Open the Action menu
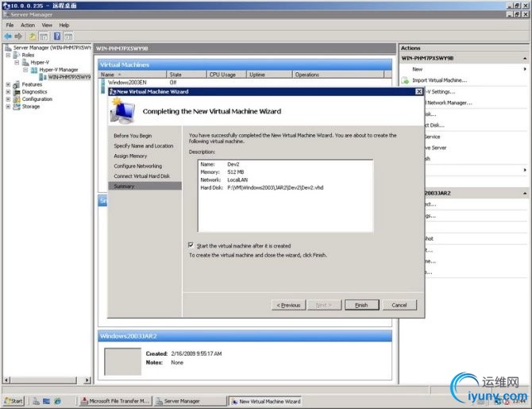 click(28, 25)
